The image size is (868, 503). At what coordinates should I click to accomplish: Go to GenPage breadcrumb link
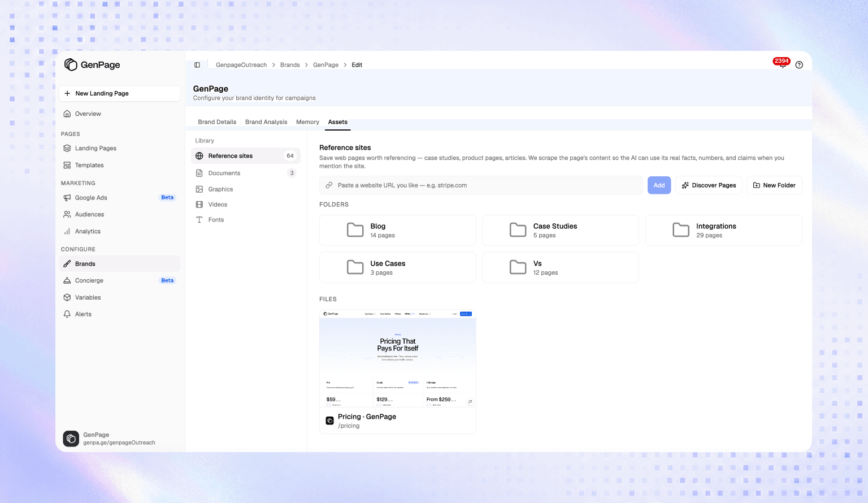(x=326, y=65)
